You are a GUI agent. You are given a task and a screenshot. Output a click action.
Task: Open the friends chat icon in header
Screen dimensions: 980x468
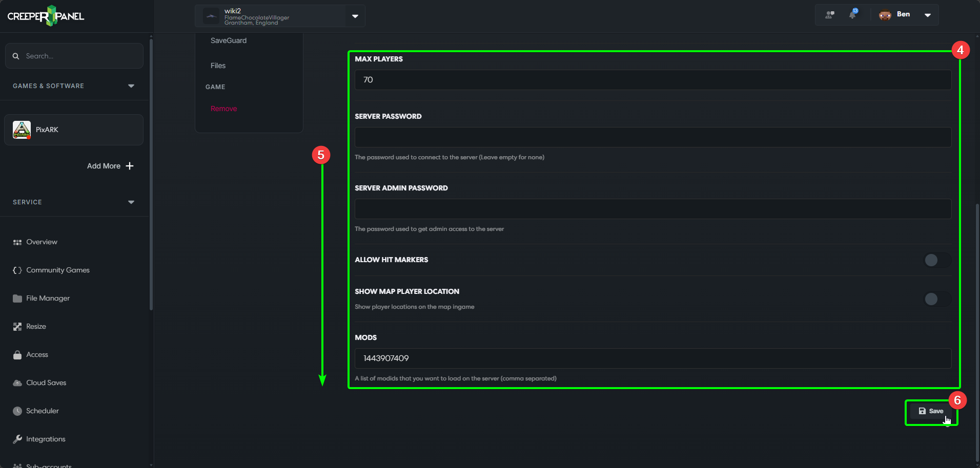pos(830,14)
